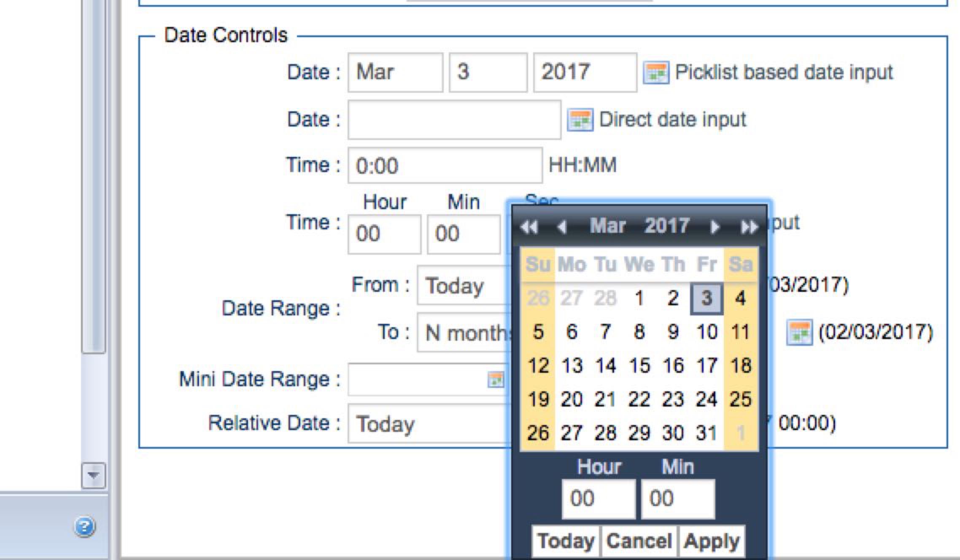
Task: Click the scroll-down arrow of left panel
Action: (93, 475)
